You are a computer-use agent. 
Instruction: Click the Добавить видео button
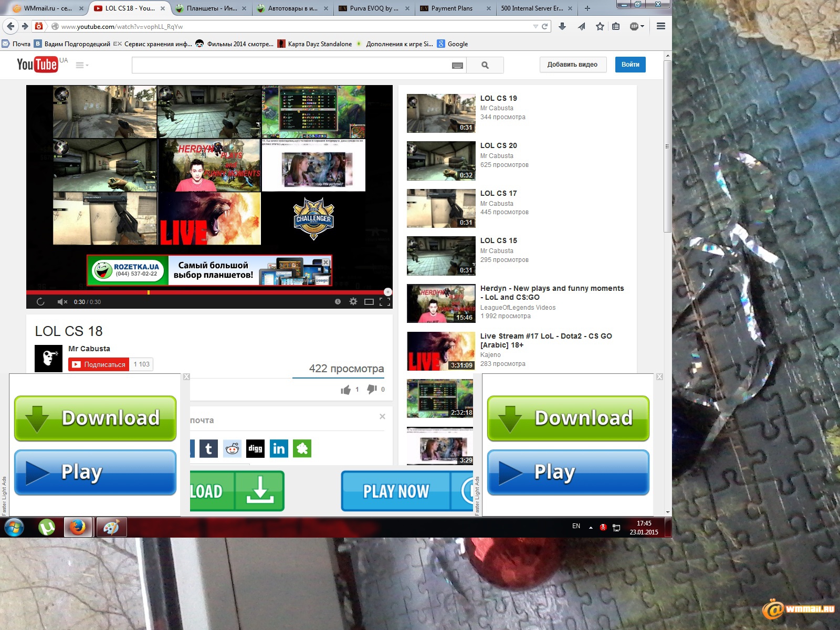pos(572,65)
